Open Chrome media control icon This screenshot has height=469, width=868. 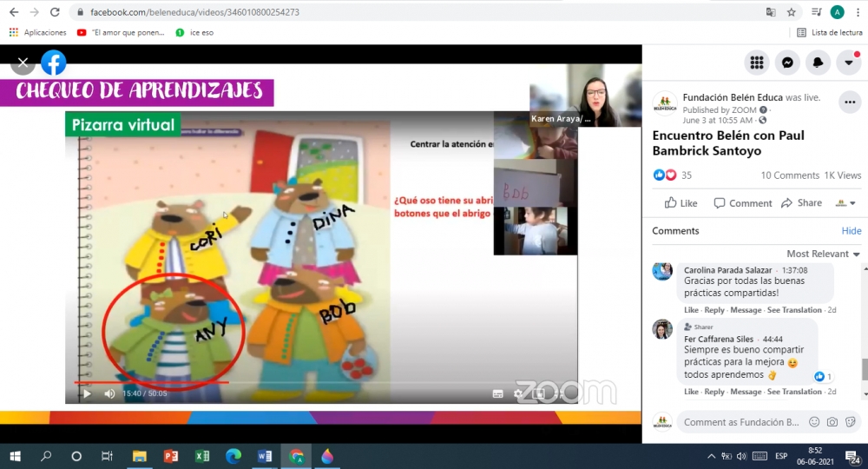pyautogui.click(x=817, y=12)
